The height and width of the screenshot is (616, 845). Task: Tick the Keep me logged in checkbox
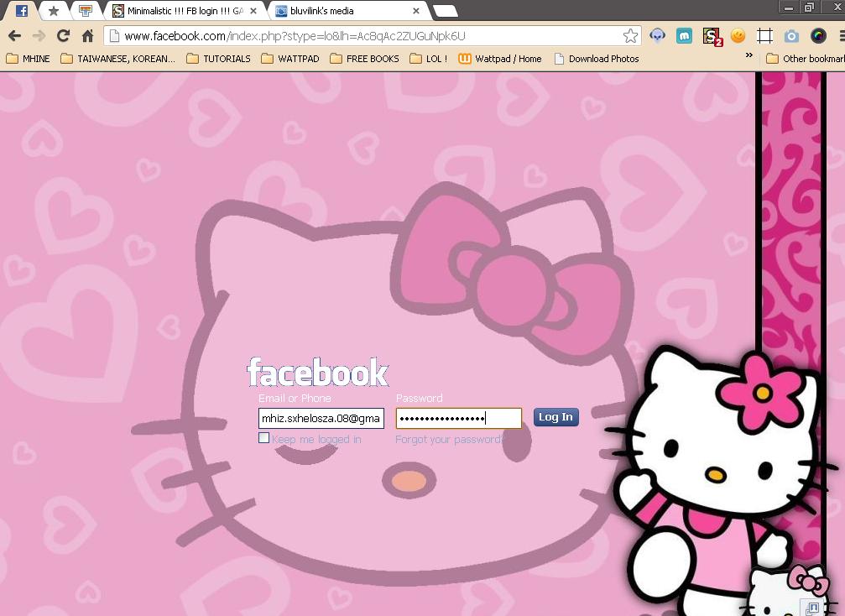(x=264, y=437)
